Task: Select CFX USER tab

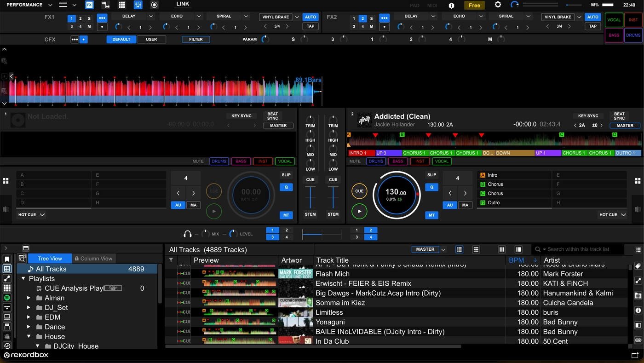Action: click(151, 40)
